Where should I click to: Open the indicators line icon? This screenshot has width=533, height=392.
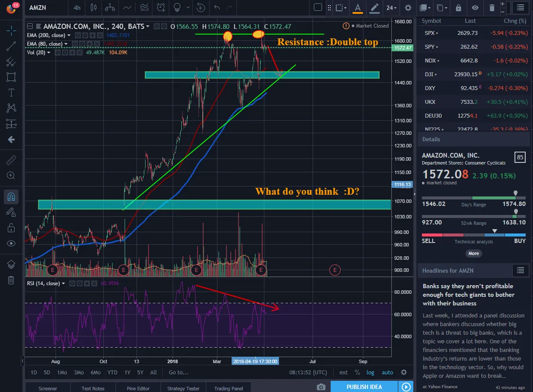point(127,7)
